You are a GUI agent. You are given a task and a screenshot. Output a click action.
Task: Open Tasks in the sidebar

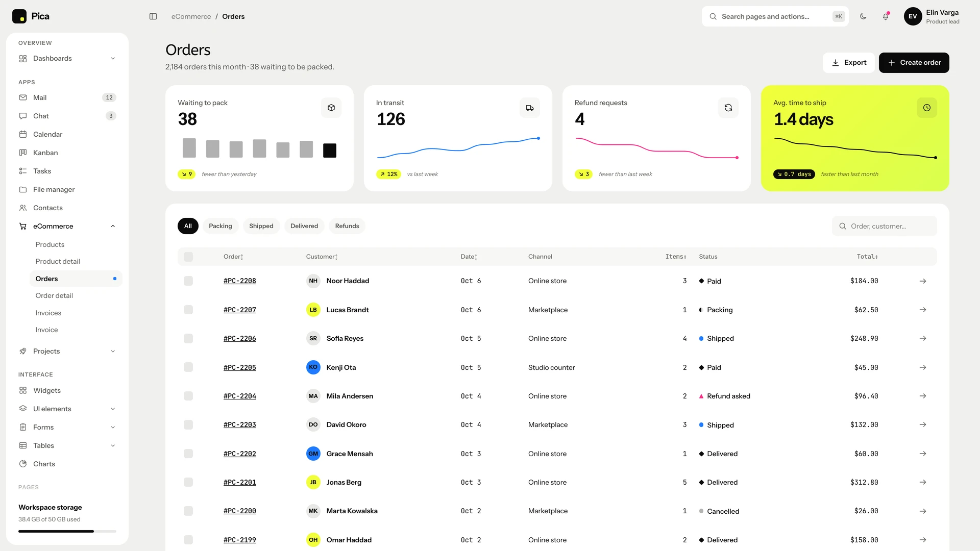(x=67, y=171)
